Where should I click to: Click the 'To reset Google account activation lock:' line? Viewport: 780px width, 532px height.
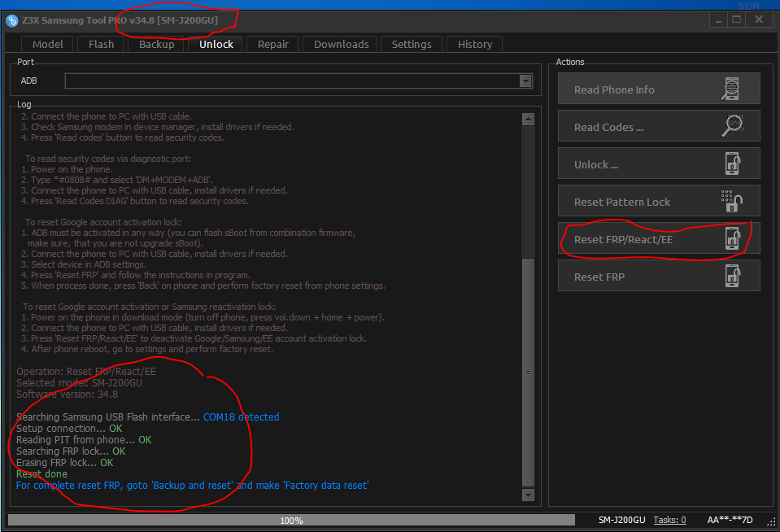point(103,222)
